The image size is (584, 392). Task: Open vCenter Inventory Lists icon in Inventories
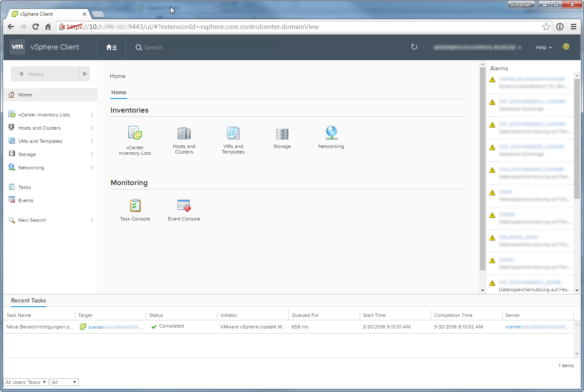pos(135,133)
